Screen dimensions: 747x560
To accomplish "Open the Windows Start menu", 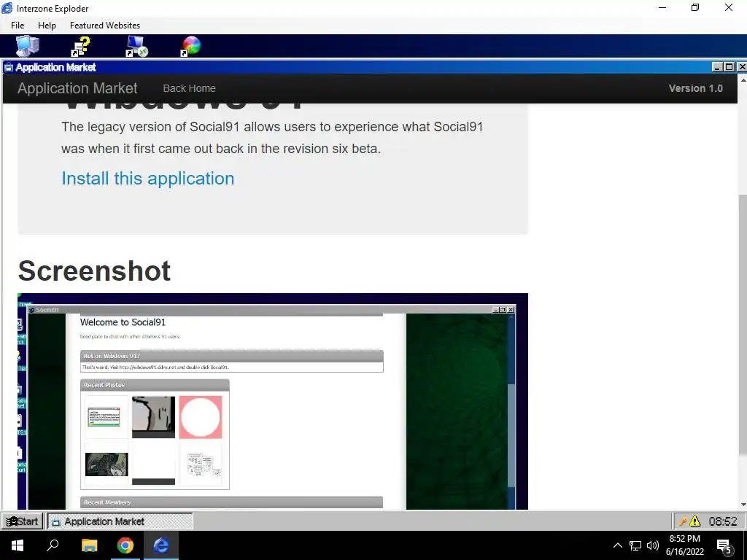I will pyautogui.click(x=18, y=545).
